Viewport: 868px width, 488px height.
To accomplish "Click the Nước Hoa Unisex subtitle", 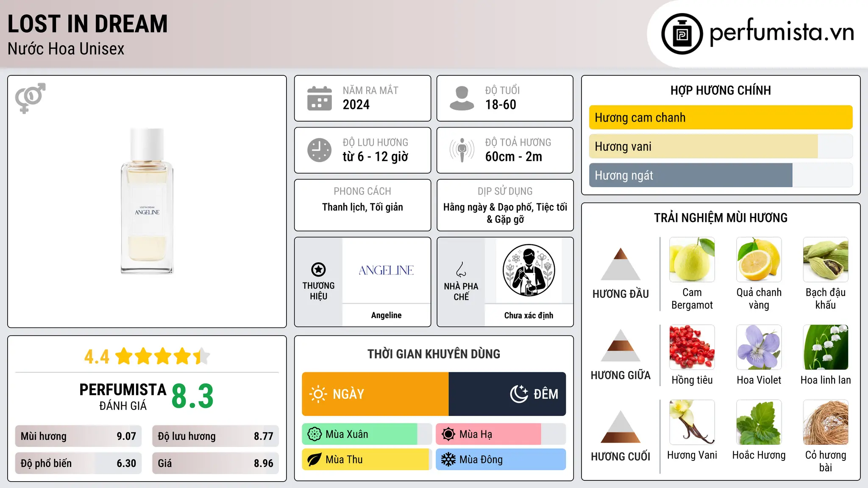I will point(66,49).
